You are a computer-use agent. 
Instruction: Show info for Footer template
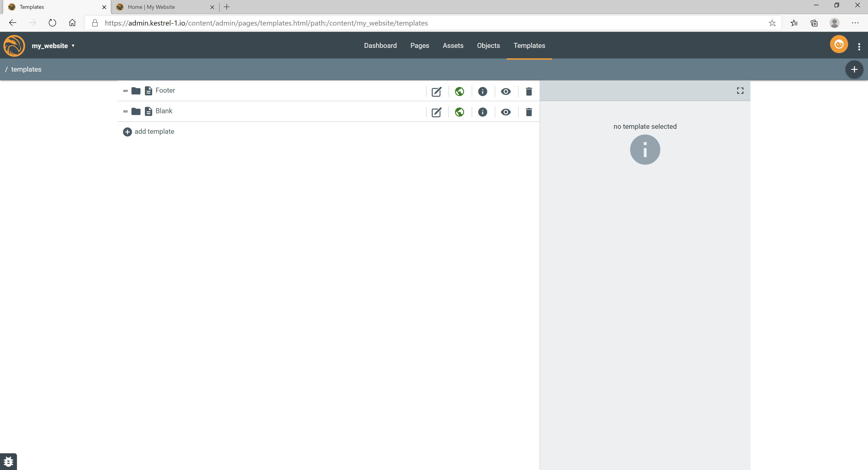tap(483, 92)
